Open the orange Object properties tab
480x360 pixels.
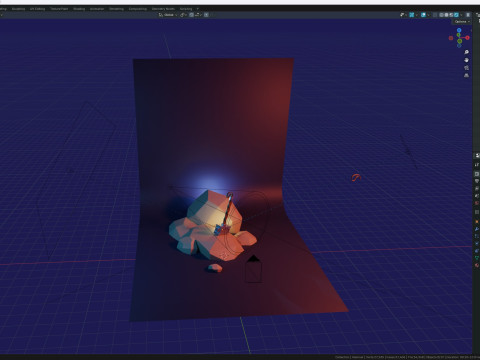(x=477, y=222)
